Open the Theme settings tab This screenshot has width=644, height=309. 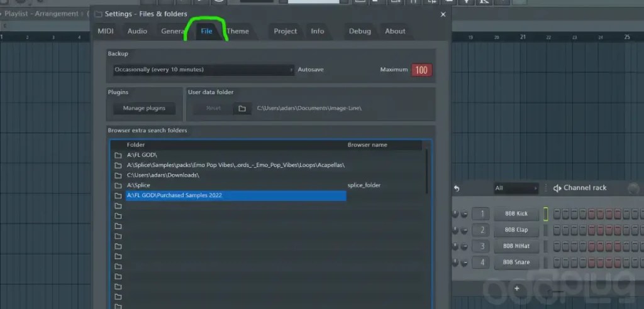[x=238, y=31]
